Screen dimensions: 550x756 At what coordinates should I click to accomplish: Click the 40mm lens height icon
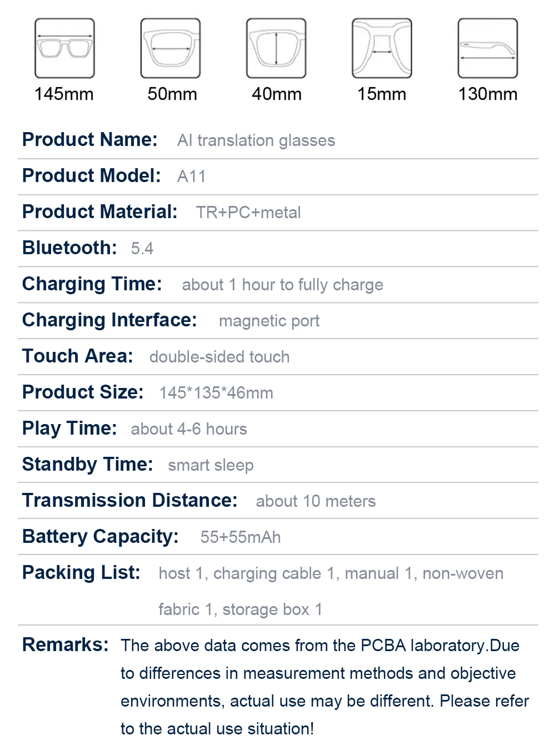(x=276, y=48)
